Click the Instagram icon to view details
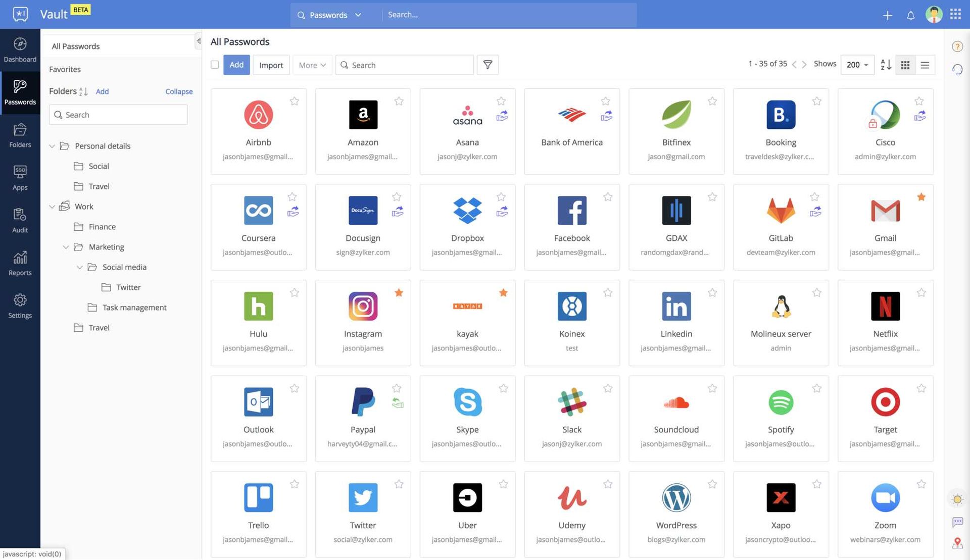This screenshot has height=560, width=970. 363,306
